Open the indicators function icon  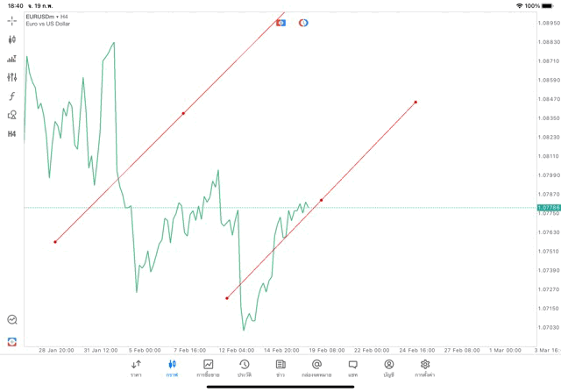pyautogui.click(x=12, y=96)
